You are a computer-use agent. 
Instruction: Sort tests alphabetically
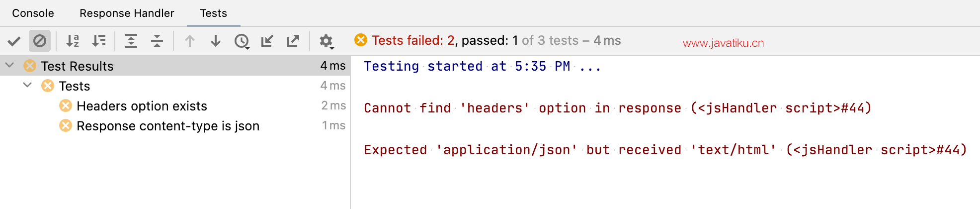[x=73, y=41]
